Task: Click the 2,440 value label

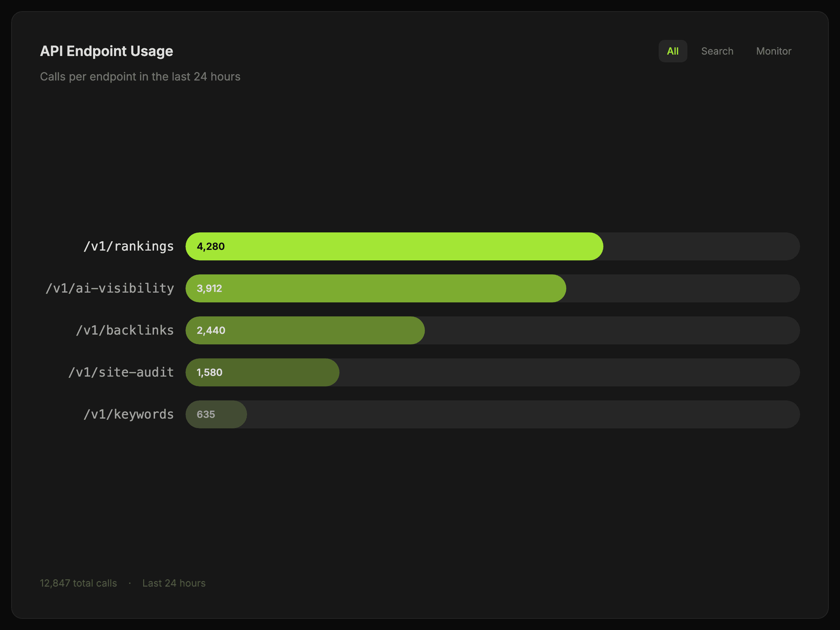Action: [211, 330]
